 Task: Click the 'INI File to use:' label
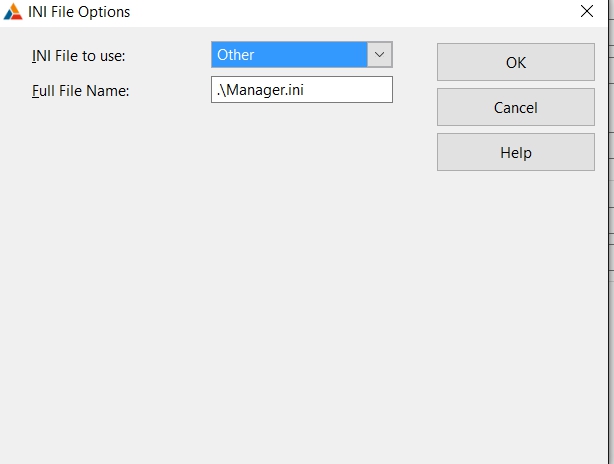click(x=79, y=56)
